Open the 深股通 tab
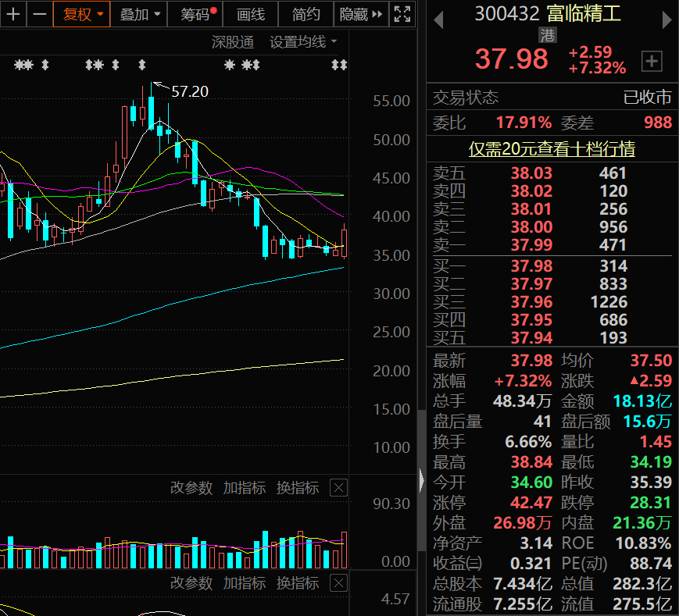The height and width of the screenshot is (616, 679). pyautogui.click(x=233, y=42)
